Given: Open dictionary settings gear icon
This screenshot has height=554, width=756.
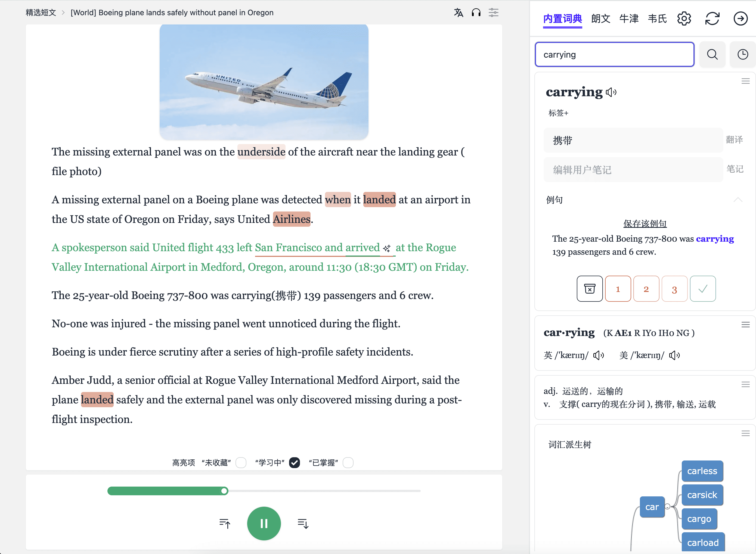Looking at the screenshot, I should point(684,19).
